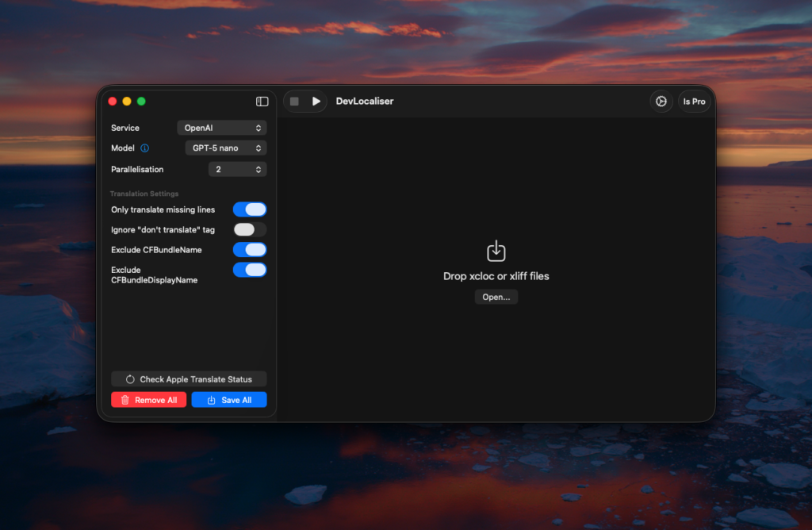Minimize the window with yellow button
The width and height of the screenshot is (812, 530).
(127, 102)
